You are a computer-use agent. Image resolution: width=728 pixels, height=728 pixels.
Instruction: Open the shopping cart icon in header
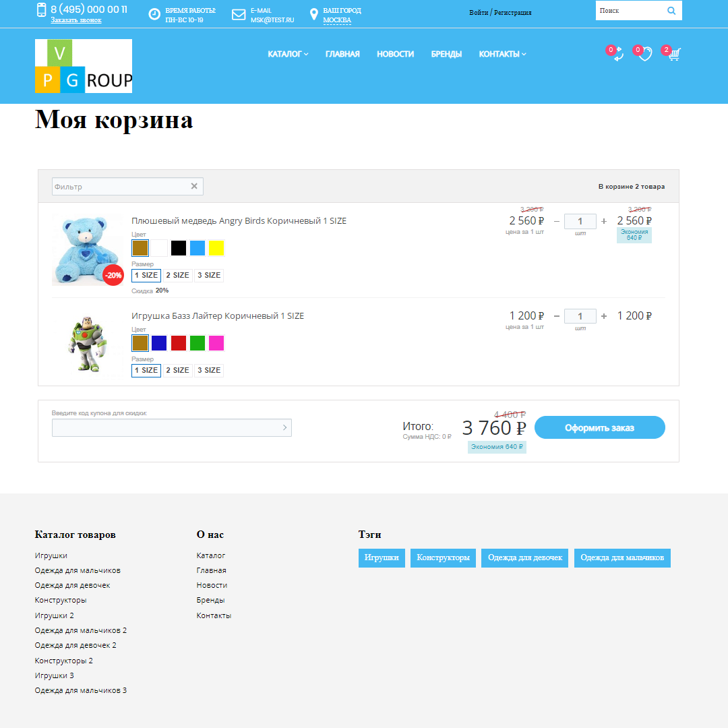(673, 55)
